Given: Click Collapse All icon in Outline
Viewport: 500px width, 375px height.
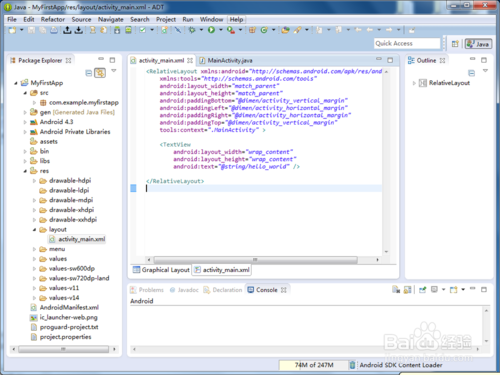Looking at the screenshot, I should pyautogui.click(x=471, y=73).
